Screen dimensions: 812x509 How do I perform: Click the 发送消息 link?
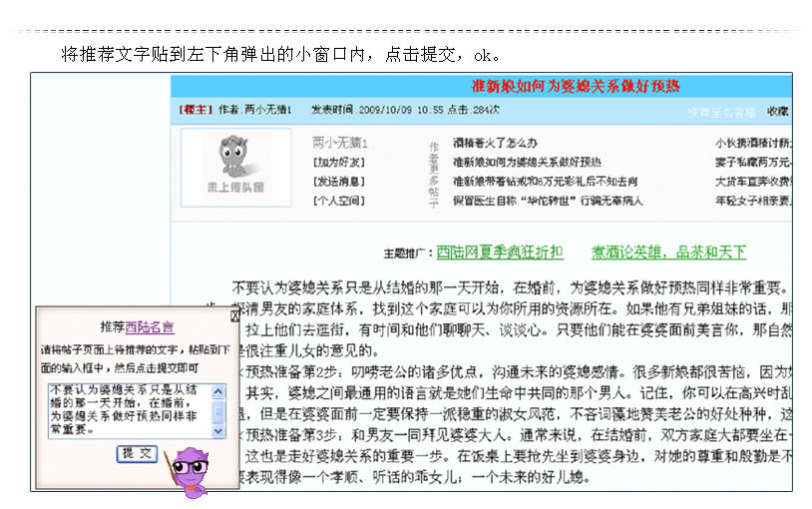click(x=339, y=182)
